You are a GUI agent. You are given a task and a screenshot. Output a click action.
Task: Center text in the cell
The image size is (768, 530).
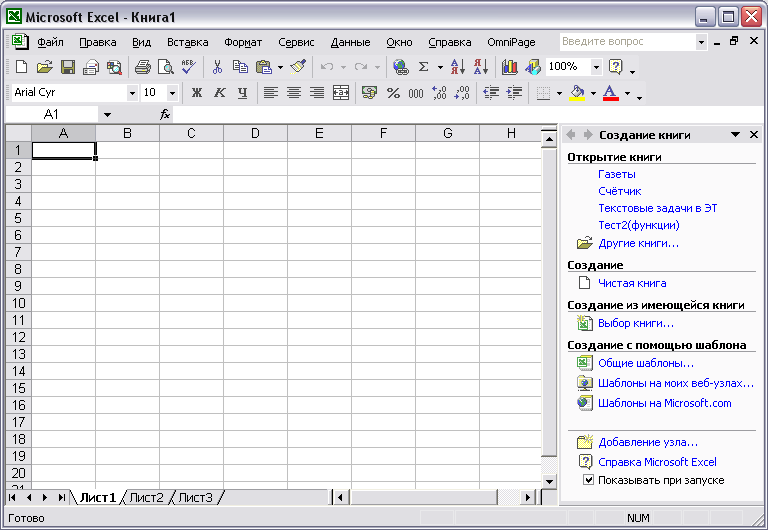coord(294,92)
